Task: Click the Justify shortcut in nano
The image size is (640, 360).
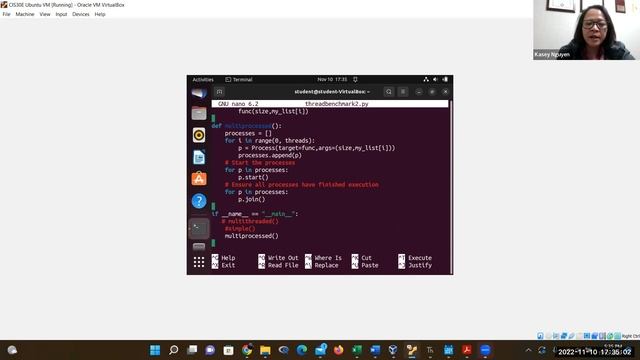Action: click(415, 265)
